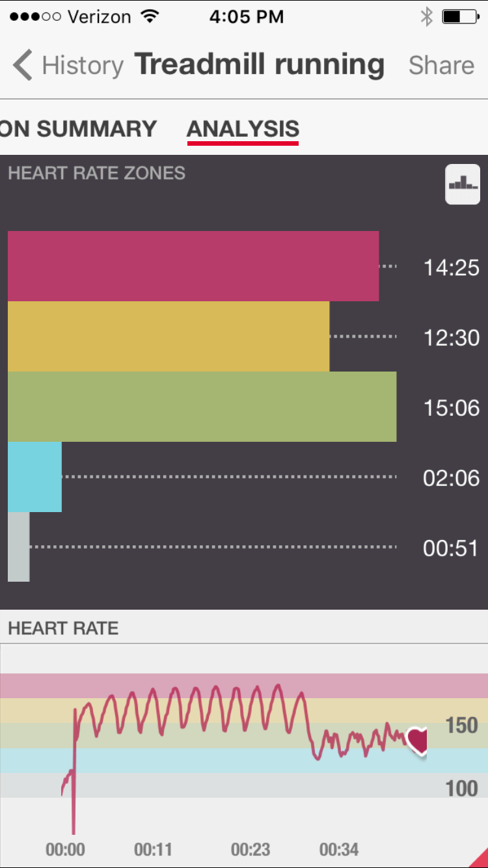Tap the Wi-Fi icon in status bar
The height and width of the screenshot is (868, 488).
pos(151,16)
